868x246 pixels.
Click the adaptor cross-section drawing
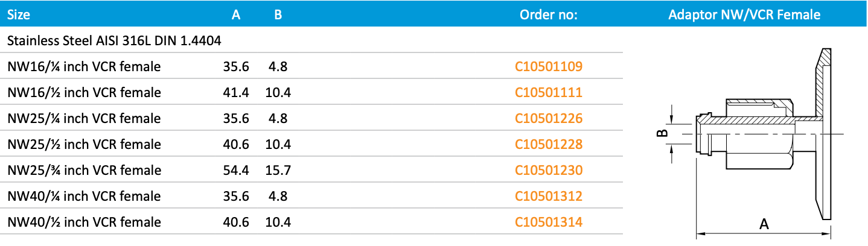(x=764, y=133)
